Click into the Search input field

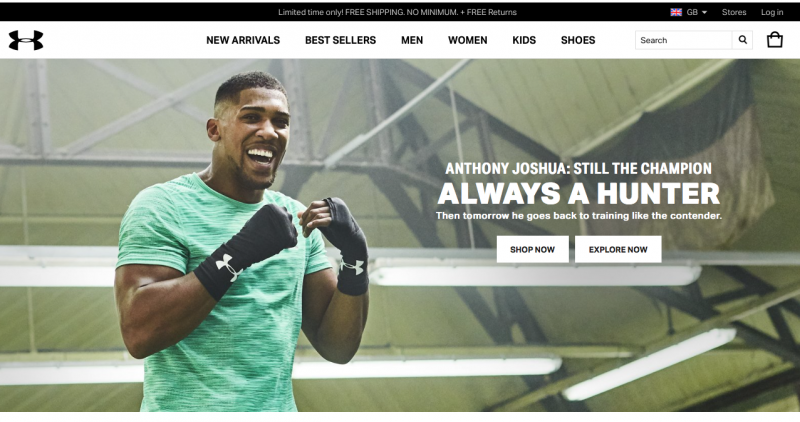pos(684,40)
